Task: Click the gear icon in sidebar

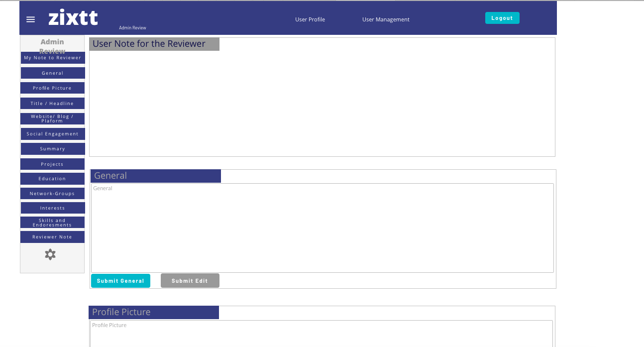Action: (x=50, y=254)
